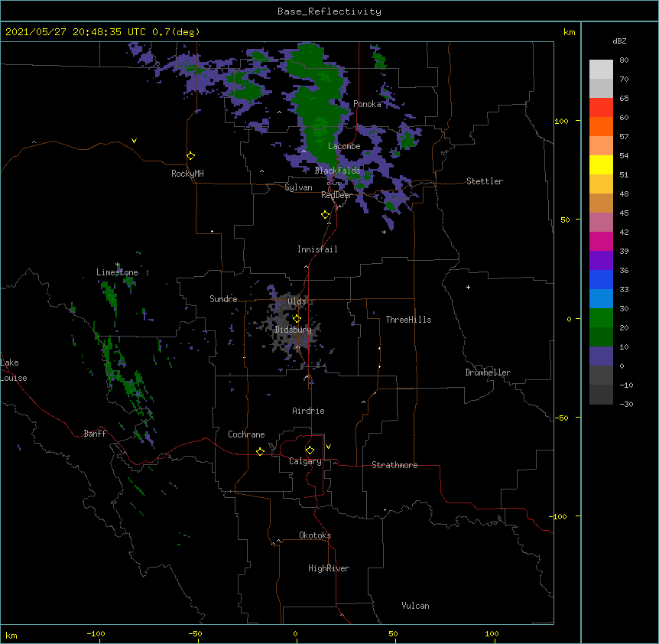The height and width of the screenshot is (644, 659).
Task: Click the yellow diamond marker south of RedDeer
Action: [x=326, y=215]
